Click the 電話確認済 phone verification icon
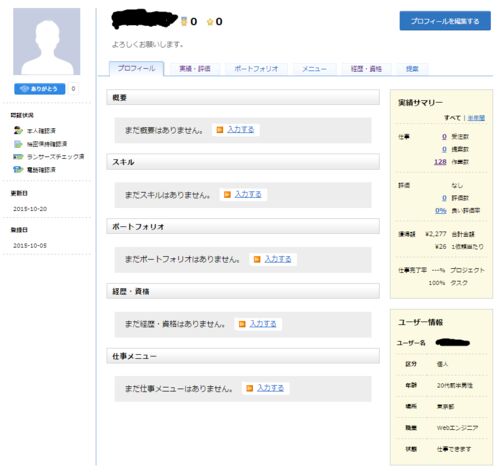This screenshot has height=474, width=500. (x=18, y=170)
